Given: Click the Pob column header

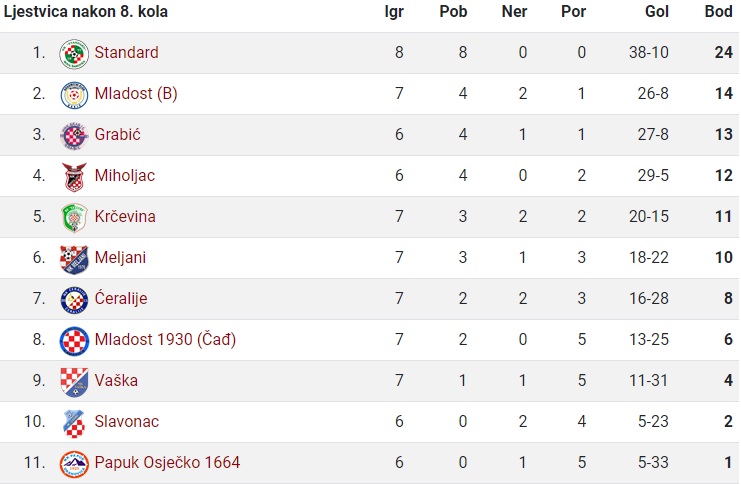Looking at the screenshot, I should pos(453,11).
